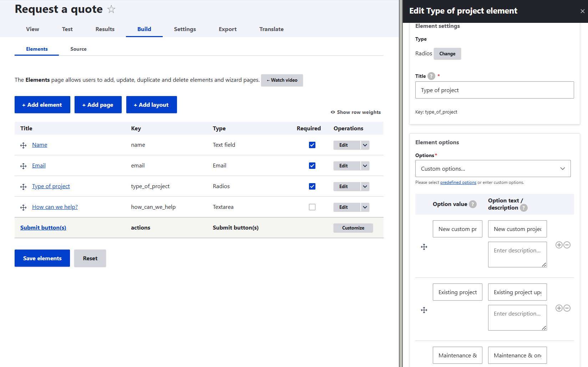Uncheck Required for Name element
Image resolution: width=588 pixels, height=367 pixels.
pyautogui.click(x=312, y=145)
